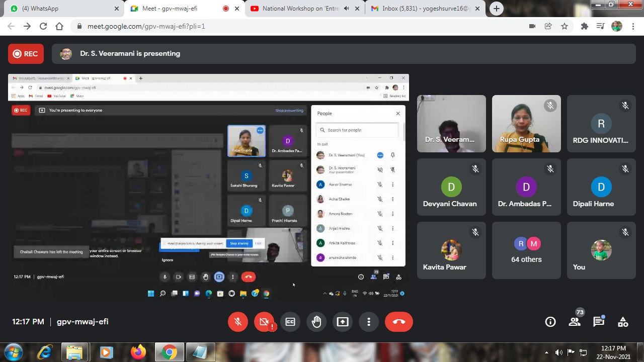
Task: Turn on your camera
Action: click(x=264, y=322)
